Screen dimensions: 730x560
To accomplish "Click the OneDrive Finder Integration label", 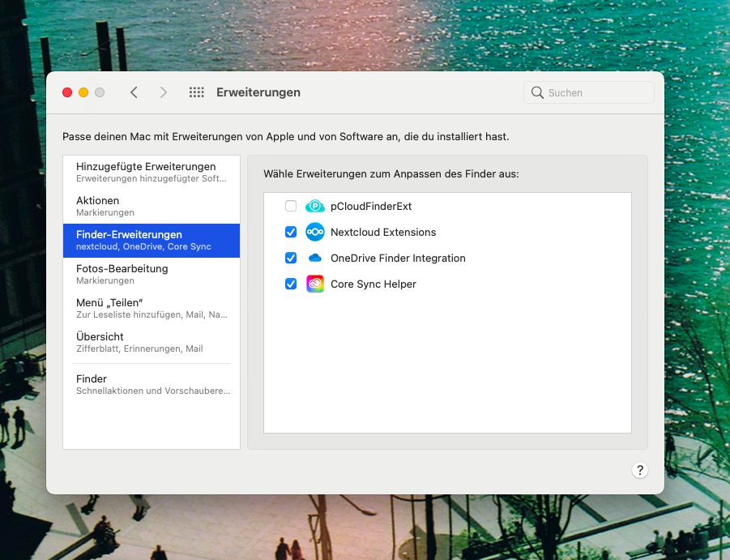I will [x=398, y=259].
